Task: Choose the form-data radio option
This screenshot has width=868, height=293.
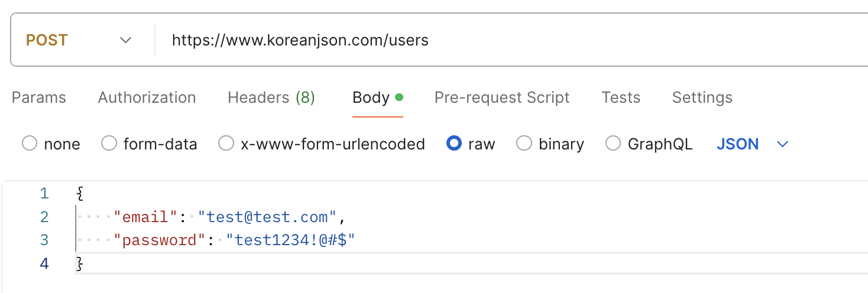Action: 109,144
